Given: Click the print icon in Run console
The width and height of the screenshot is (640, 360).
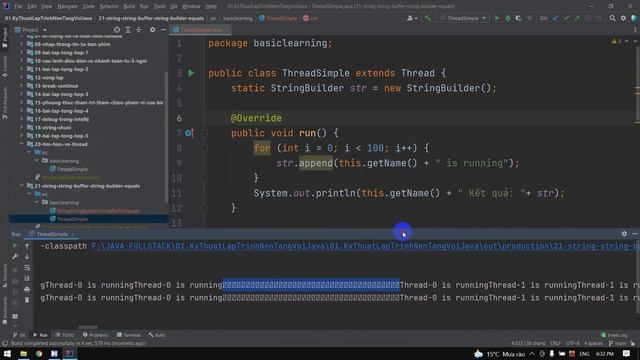Looking at the screenshot, I should [x=27, y=289].
